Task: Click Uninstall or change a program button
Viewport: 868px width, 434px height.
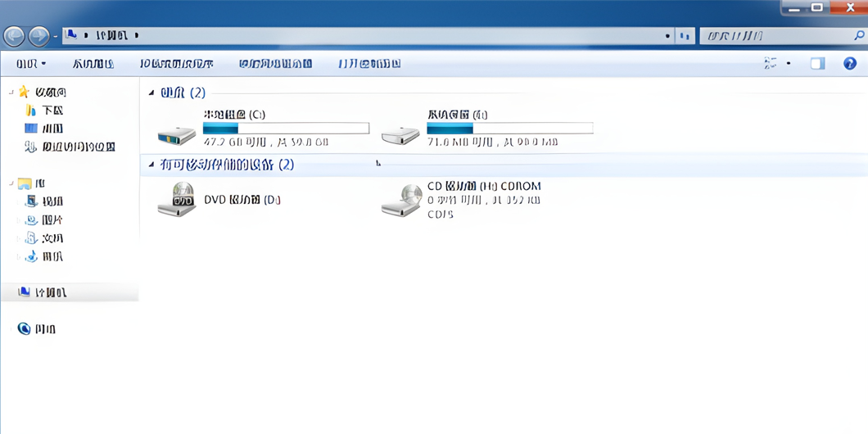Action: pyautogui.click(x=176, y=63)
